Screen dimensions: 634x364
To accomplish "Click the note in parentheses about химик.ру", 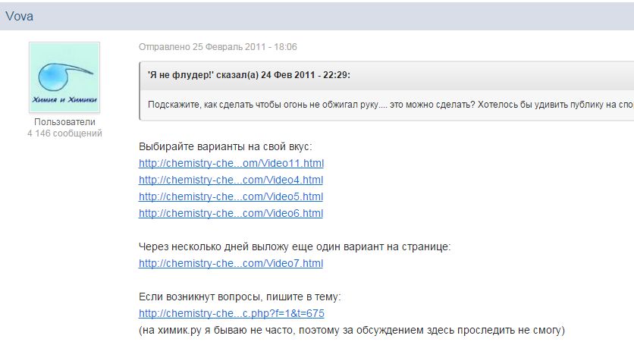I will pos(352,330).
